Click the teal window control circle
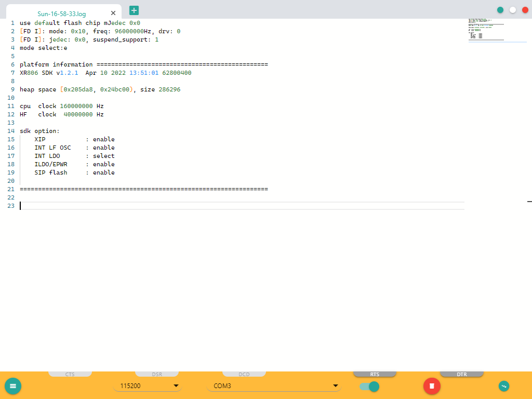 tap(500, 10)
